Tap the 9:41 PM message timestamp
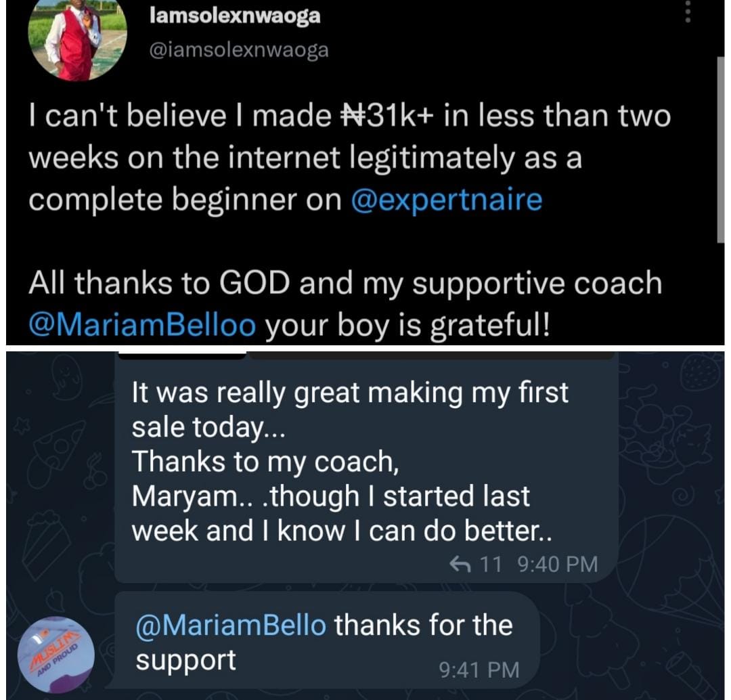Viewport: 731px width, 700px height. click(479, 670)
